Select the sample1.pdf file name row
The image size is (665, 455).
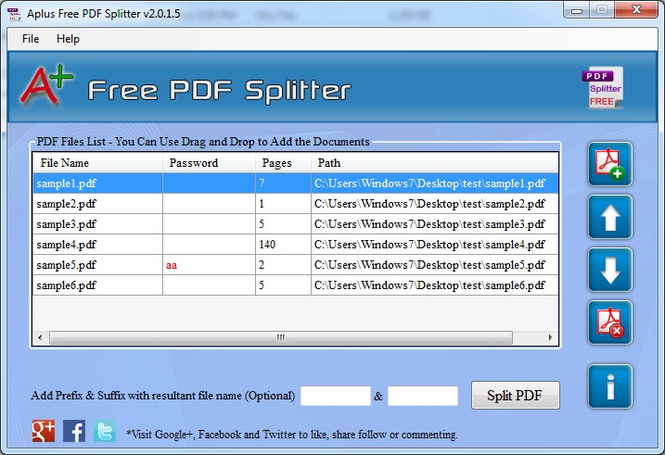click(98, 183)
